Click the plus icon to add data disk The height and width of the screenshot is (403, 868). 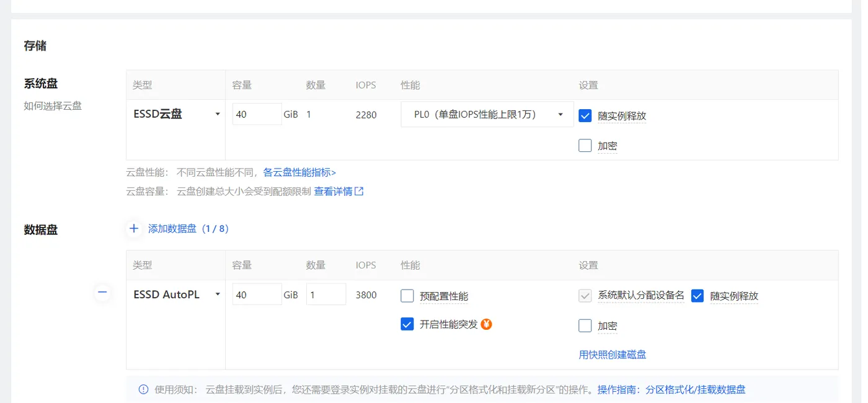[134, 229]
